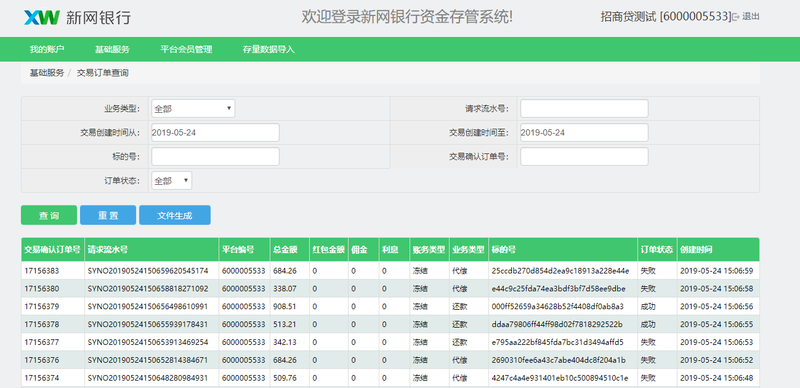Click the 交易确认订单号 column header
The image size is (800, 388).
point(53,250)
